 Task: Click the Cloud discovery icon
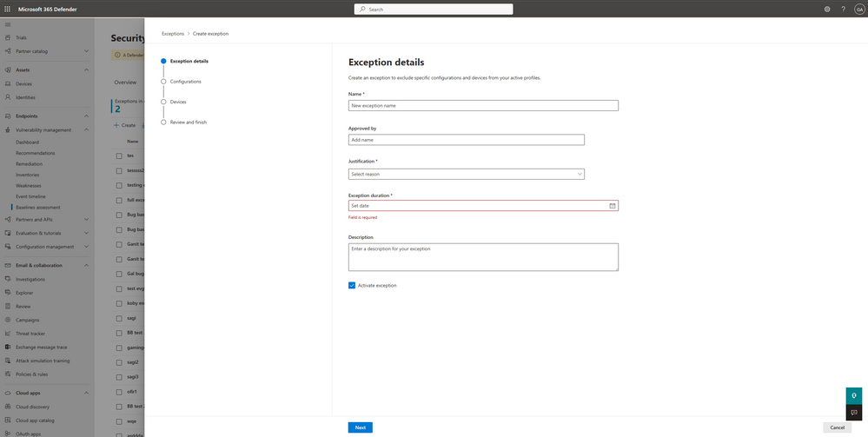(x=8, y=407)
